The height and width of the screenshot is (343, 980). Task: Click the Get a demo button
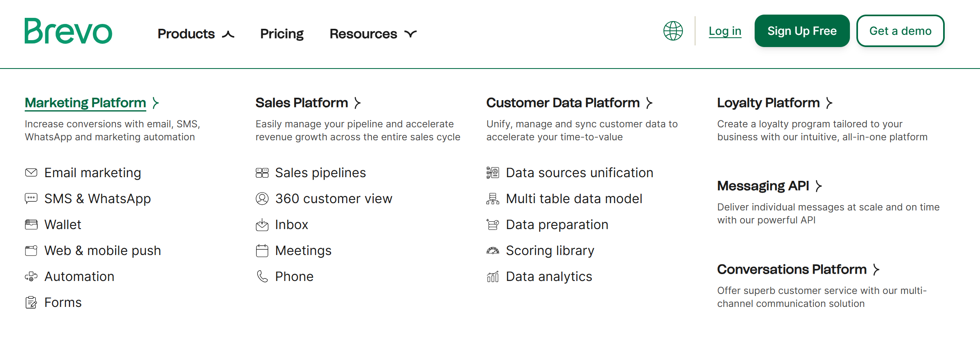[900, 31]
